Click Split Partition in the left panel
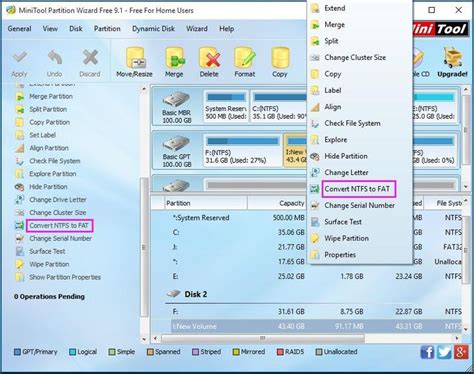This screenshot has height=374, width=474. 48,109
